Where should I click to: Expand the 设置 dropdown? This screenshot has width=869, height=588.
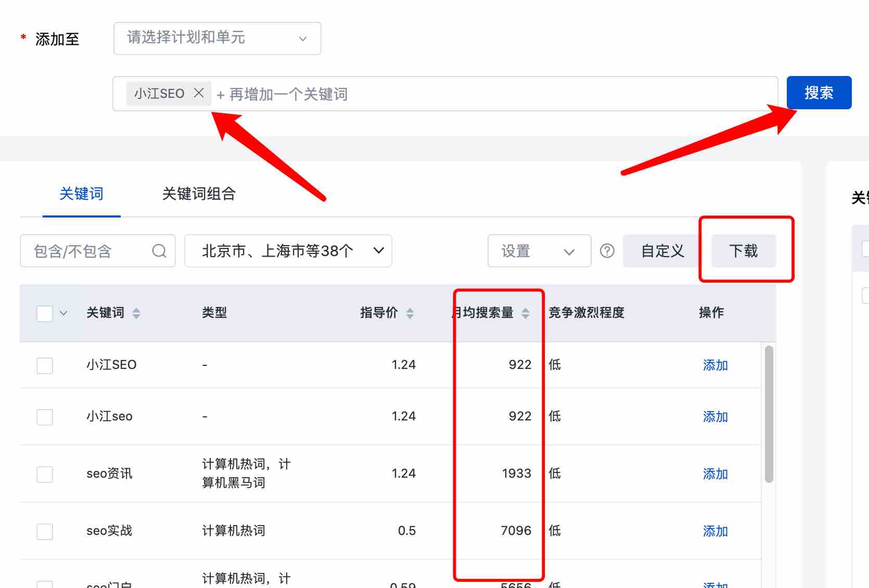coord(539,251)
